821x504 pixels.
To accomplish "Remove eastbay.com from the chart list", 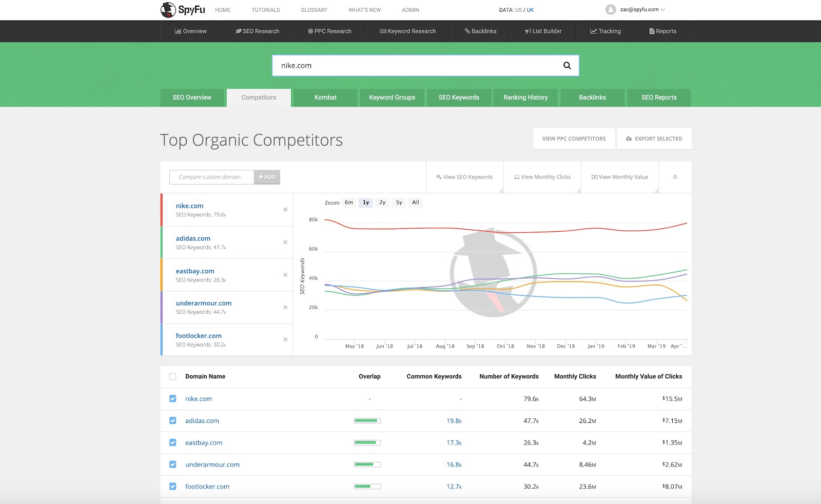I will (285, 275).
